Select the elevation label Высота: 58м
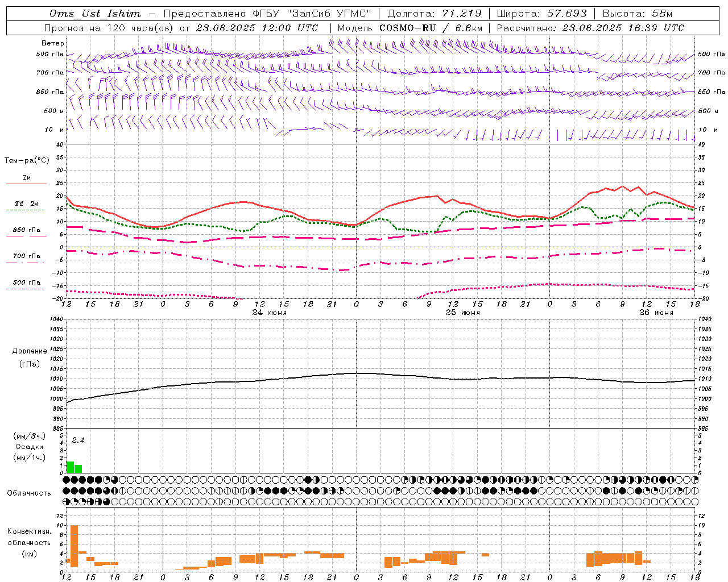The image size is (728, 582). pos(637,14)
